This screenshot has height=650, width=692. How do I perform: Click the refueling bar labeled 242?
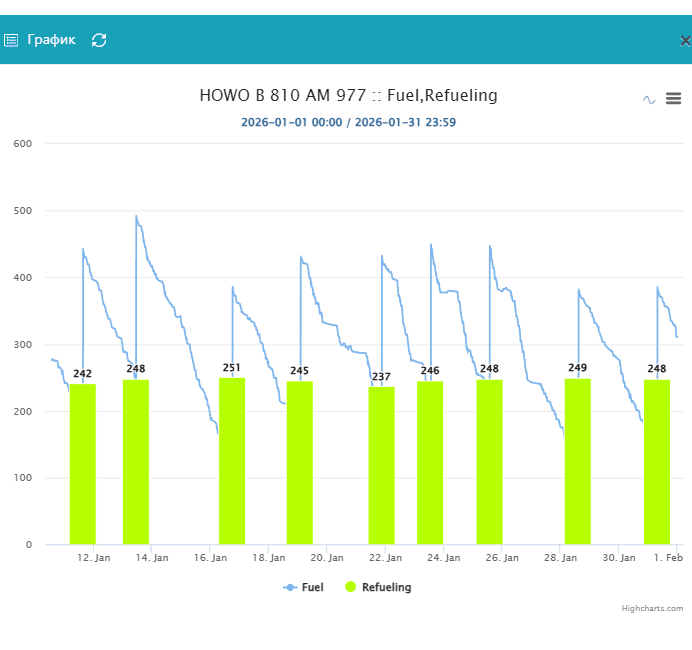(82, 463)
